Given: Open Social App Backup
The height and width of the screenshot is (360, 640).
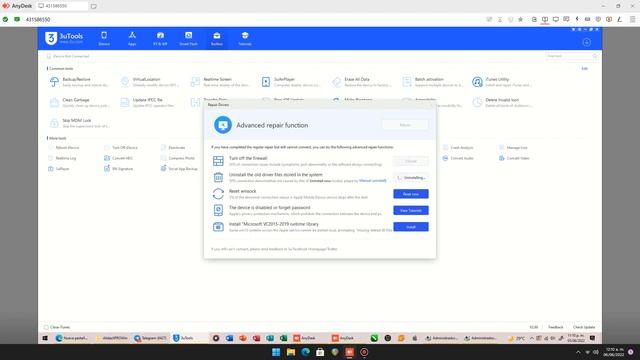Looking at the screenshot, I should pyautogui.click(x=179, y=169).
